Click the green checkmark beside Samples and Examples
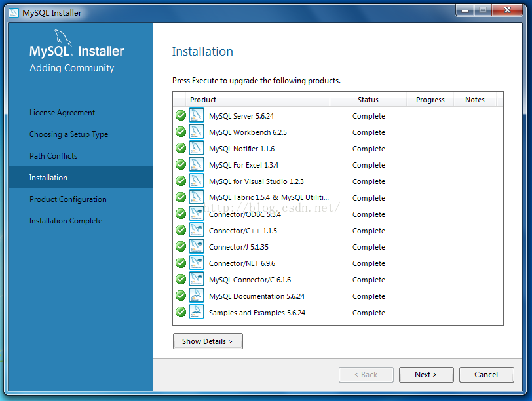Viewport: 532px width, 401px height. [181, 313]
